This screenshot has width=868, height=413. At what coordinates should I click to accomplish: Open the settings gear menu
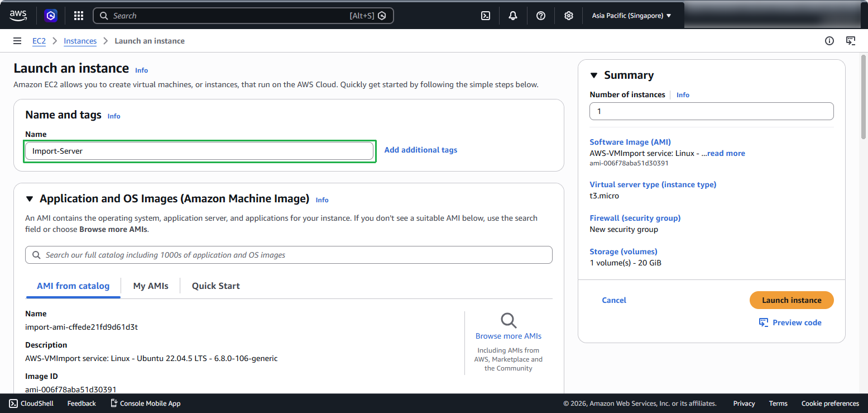(x=569, y=16)
